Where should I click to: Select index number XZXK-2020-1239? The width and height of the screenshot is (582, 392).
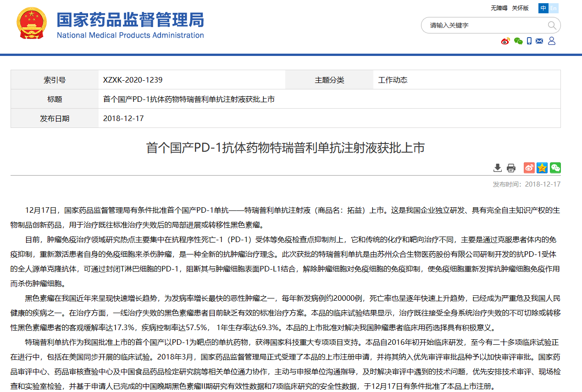click(133, 80)
